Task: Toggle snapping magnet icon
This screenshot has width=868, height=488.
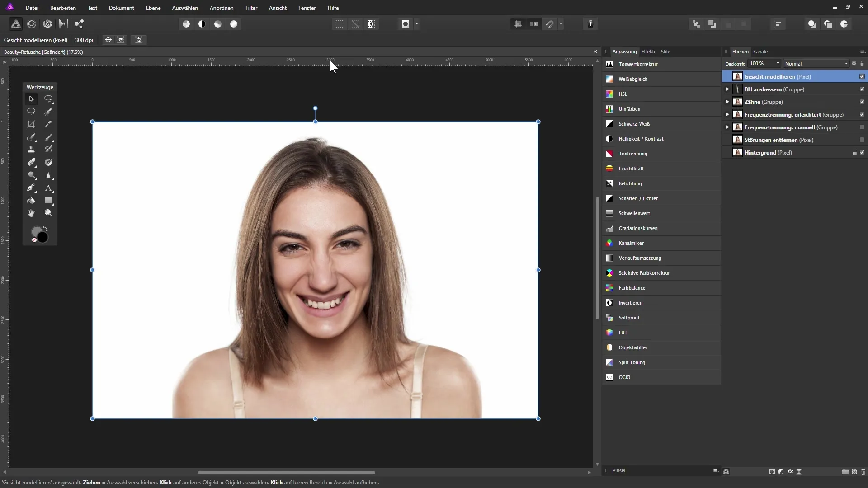Action: click(550, 24)
